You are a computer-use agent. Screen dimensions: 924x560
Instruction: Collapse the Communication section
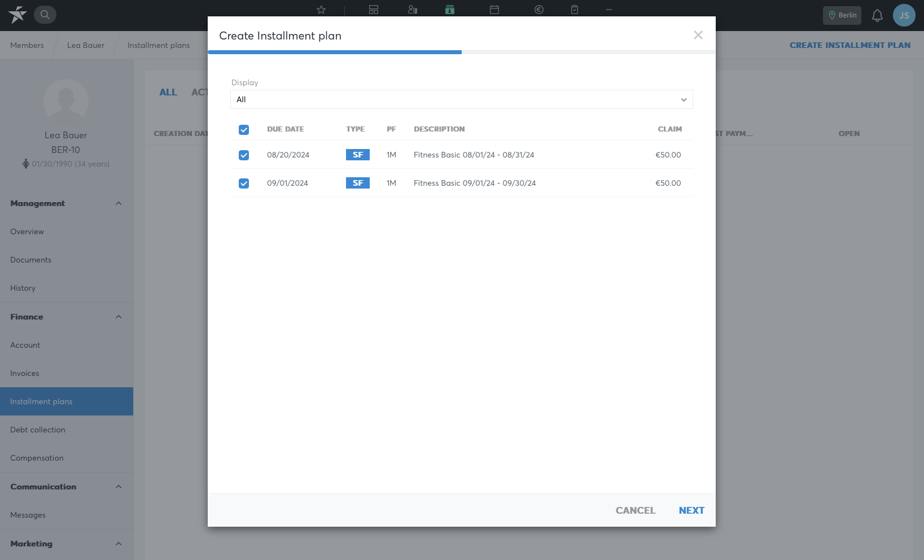point(119,487)
